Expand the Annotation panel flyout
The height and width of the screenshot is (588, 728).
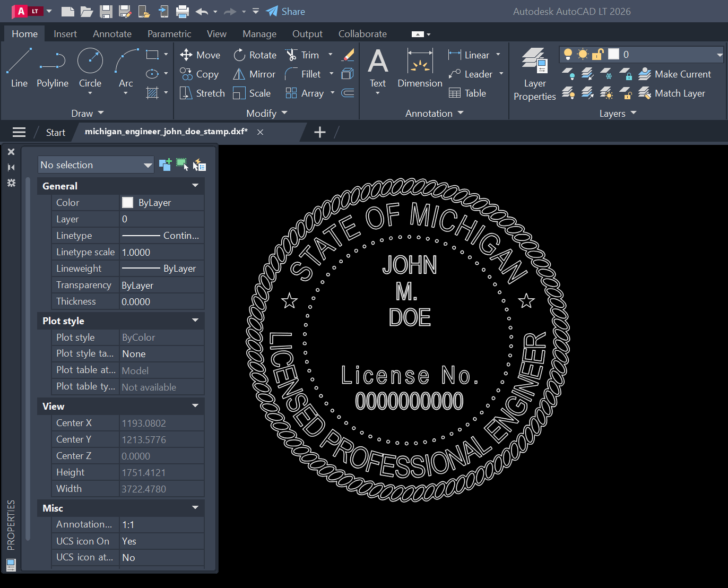(435, 113)
